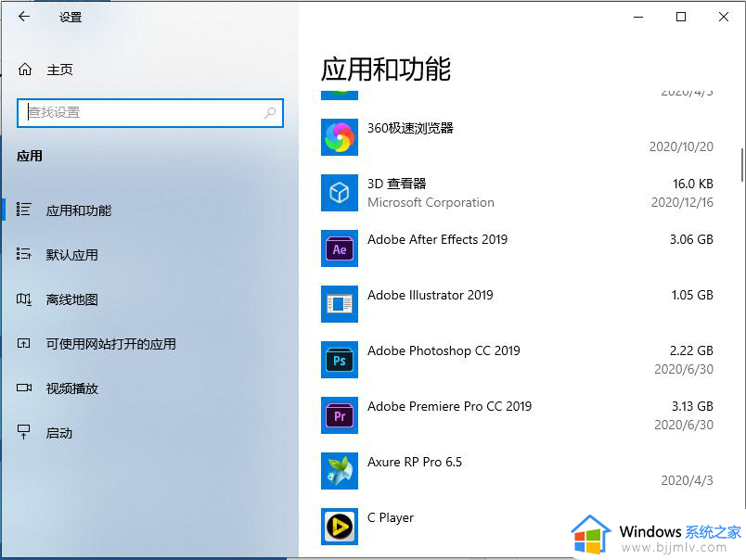The height and width of the screenshot is (560, 746).
Task: Click the 2020/10/20 install date
Action: tap(681, 146)
